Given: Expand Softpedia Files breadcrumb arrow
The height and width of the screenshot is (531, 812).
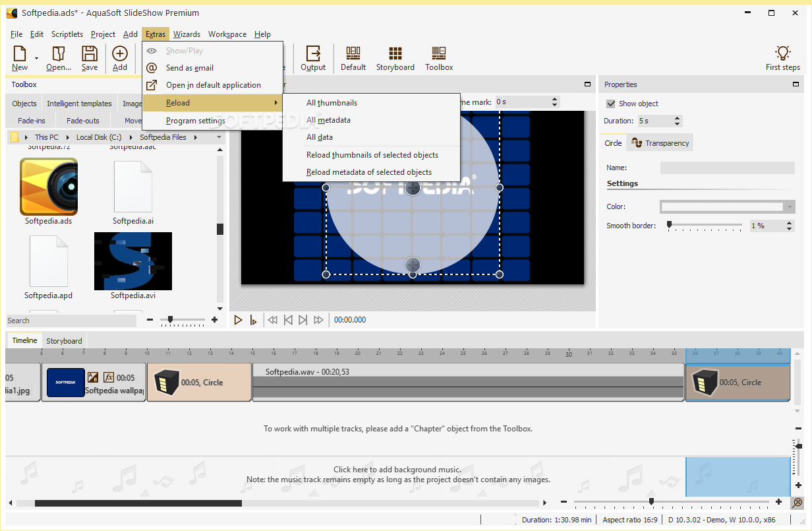Looking at the screenshot, I should pos(195,137).
